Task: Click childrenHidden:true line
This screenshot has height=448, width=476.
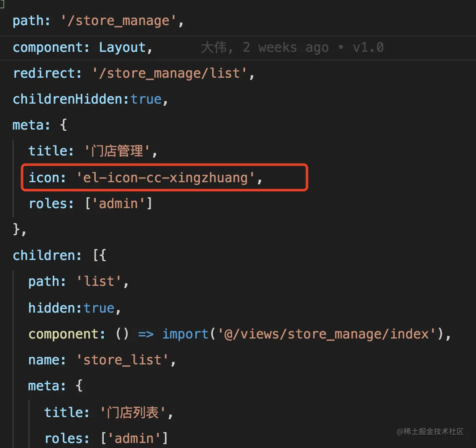Action: [x=90, y=99]
